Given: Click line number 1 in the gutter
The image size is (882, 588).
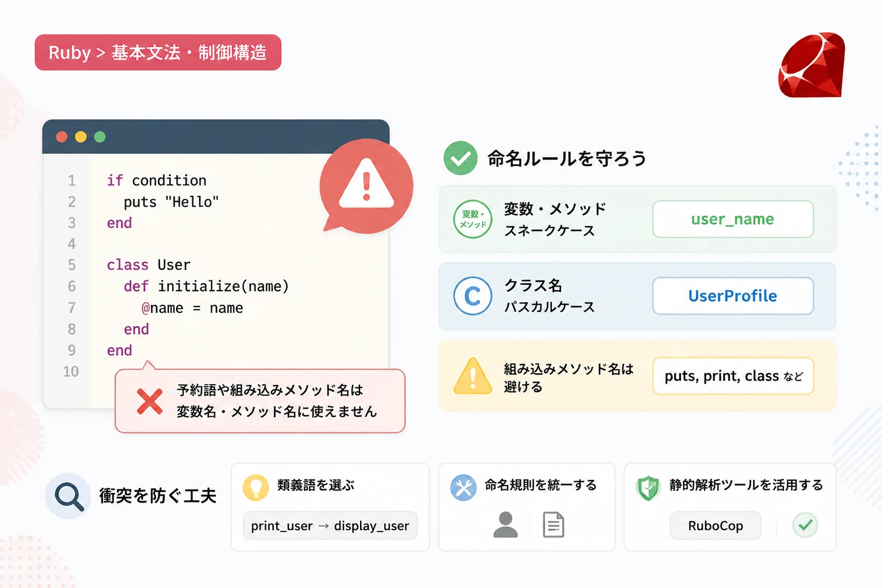Looking at the screenshot, I should 72,180.
